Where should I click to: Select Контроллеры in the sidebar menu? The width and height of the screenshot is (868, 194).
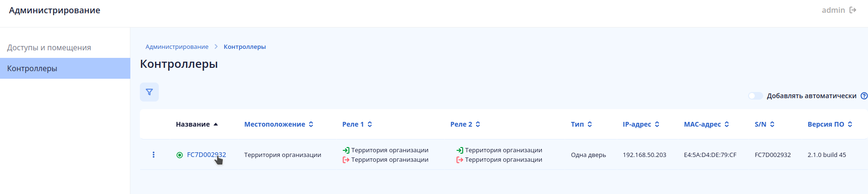pos(32,68)
